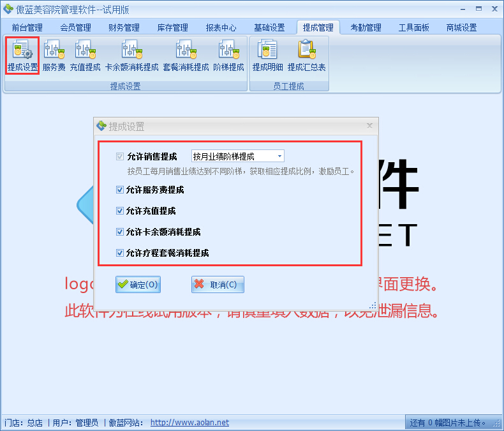The width and height of the screenshot is (504, 431).
Task: Uncheck 允许服务费提成 checkbox
Action: click(121, 190)
